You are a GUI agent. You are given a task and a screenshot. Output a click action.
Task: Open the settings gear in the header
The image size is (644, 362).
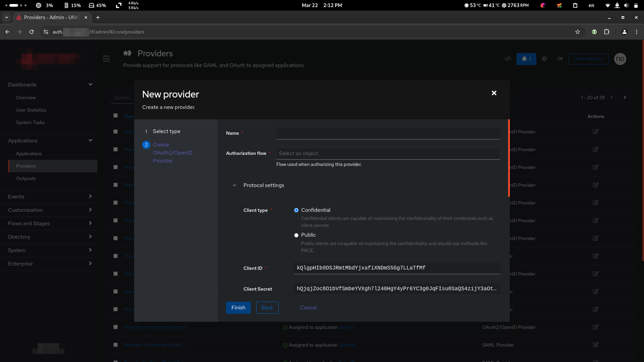click(544, 59)
